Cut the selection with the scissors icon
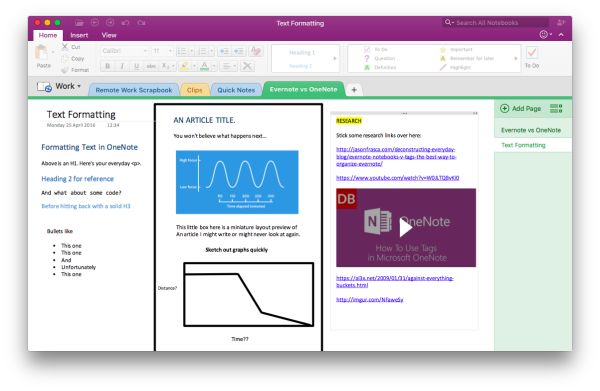600x391 pixels. 65,47
